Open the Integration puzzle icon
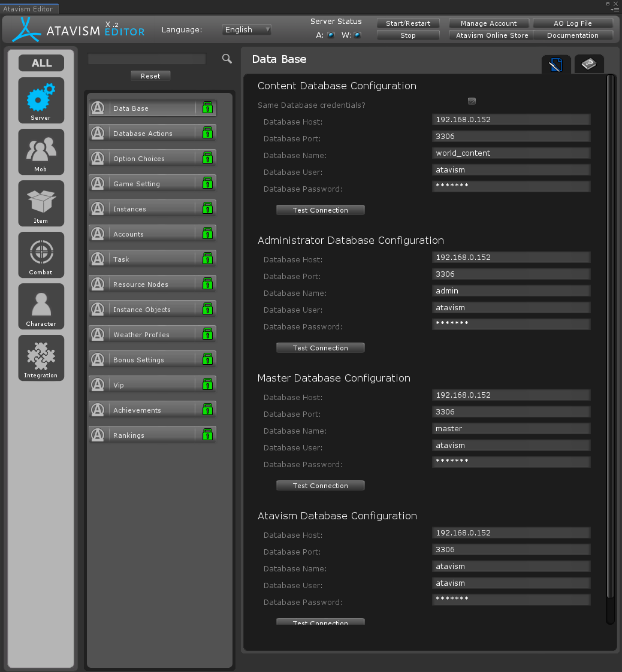622x672 pixels. coord(41,358)
